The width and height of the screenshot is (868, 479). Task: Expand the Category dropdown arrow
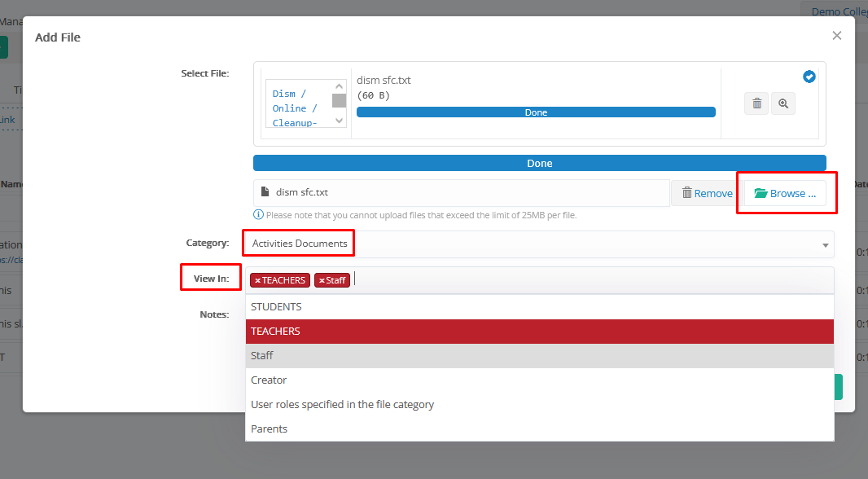tap(826, 244)
